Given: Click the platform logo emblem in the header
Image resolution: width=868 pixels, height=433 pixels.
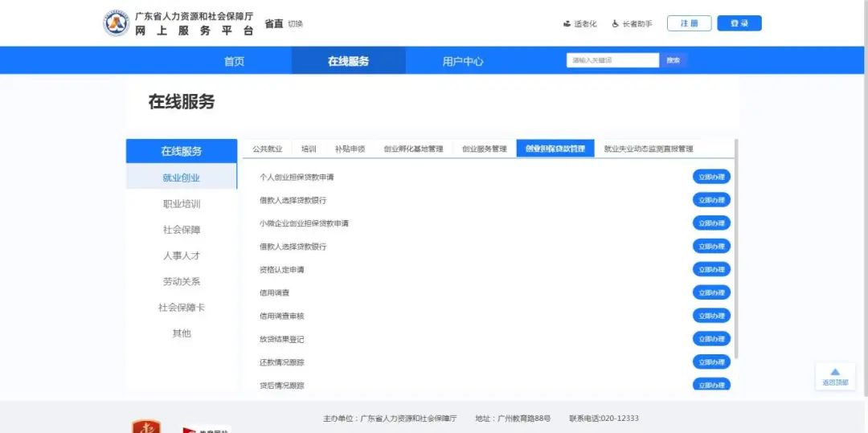Looking at the screenshot, I should (117, 23).
